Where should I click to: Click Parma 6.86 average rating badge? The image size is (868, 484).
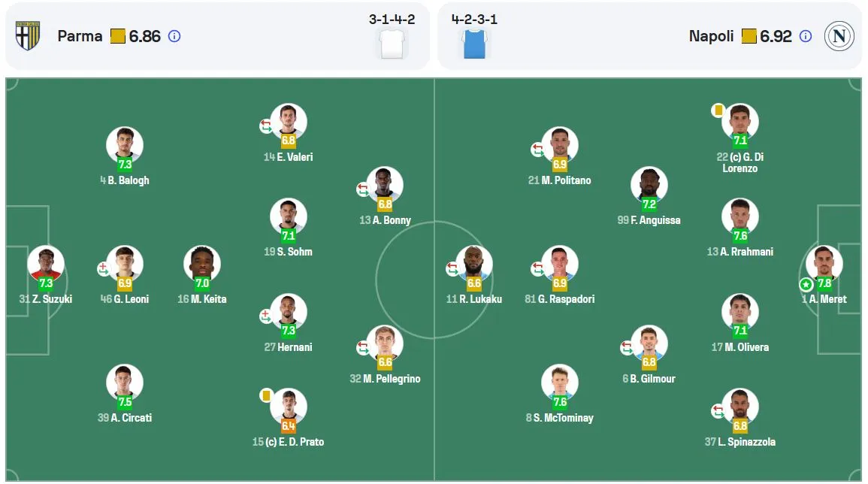(x=135, y=36)
